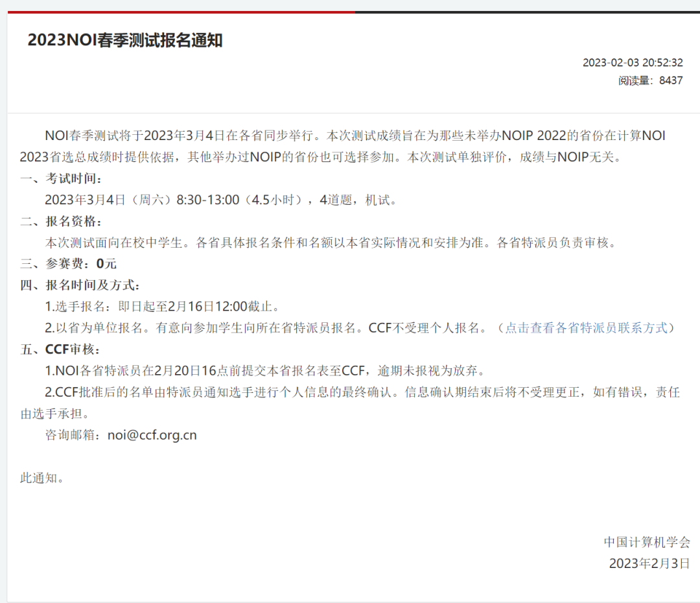Click the email address noi@ccf.org.cn
The height and width of the screenshot is (603, 700).
tap(152, 435)
